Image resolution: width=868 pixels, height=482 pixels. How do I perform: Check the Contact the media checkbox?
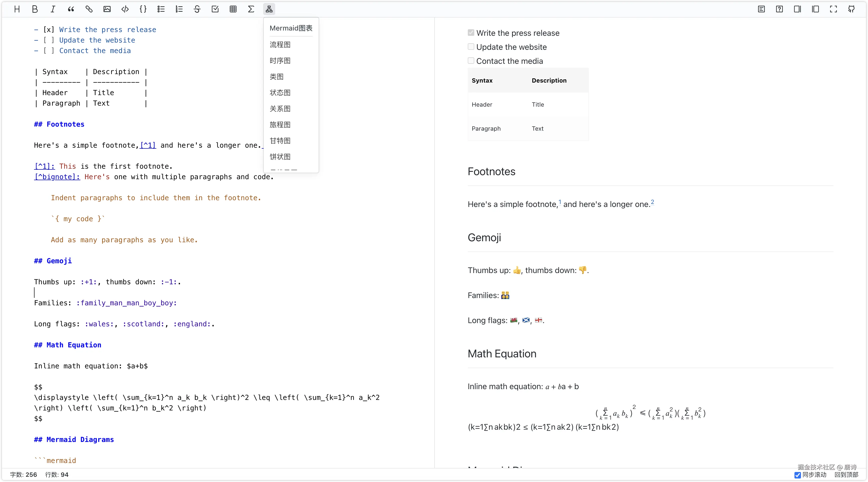471,61
